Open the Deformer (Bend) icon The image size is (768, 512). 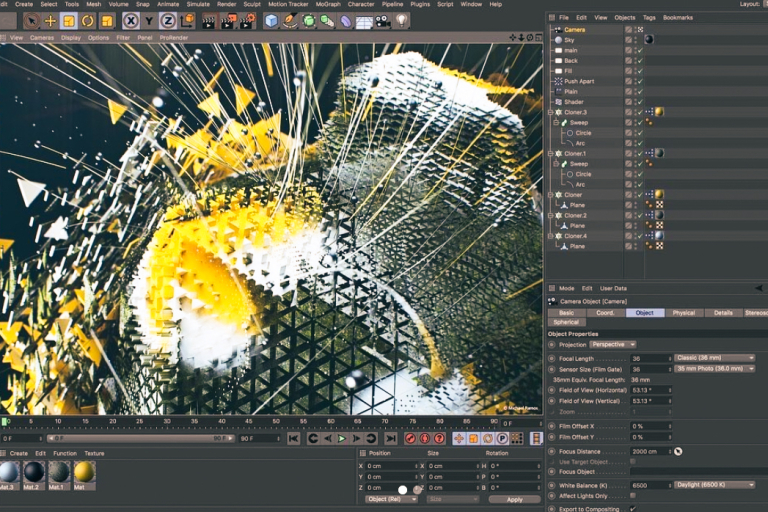(x=346, y=21)
